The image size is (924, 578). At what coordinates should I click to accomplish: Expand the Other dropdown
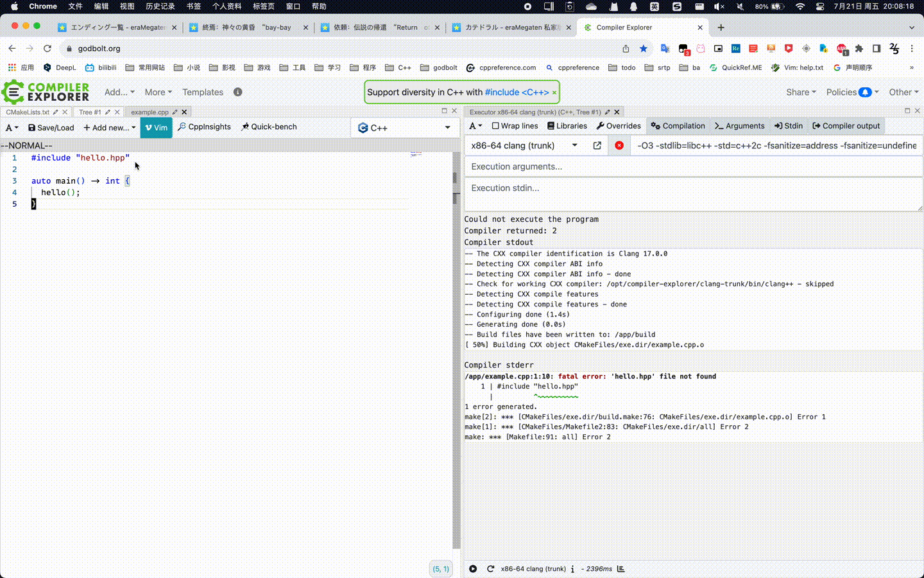(x=903, y=92)
